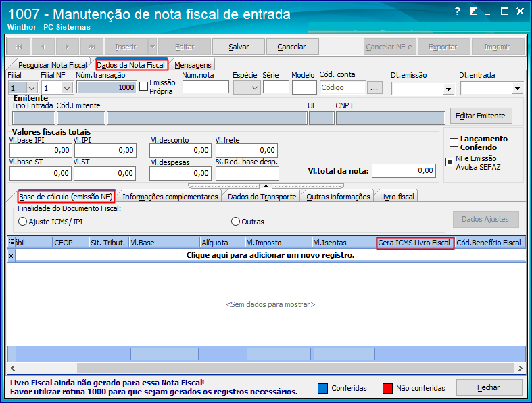Click the Vl.frete field
The height and width of the screenshot is (403, 532).
click(x=247, y=150)
